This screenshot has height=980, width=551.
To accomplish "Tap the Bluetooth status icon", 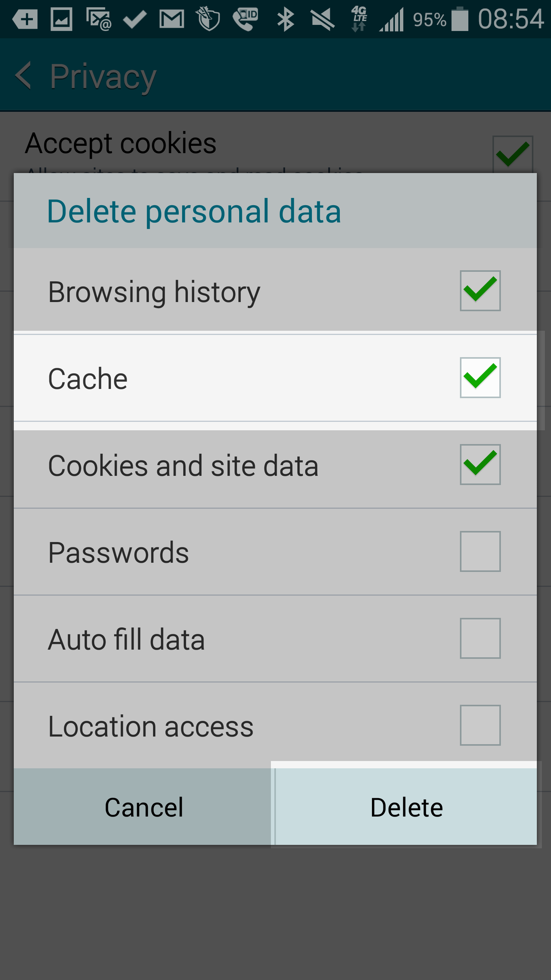I will coord(285,19).
